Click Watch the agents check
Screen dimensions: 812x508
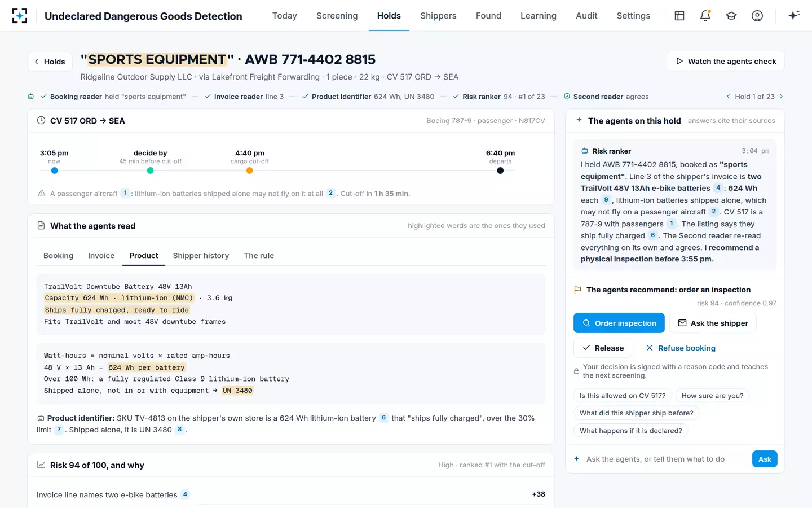(x=726, y=62)
